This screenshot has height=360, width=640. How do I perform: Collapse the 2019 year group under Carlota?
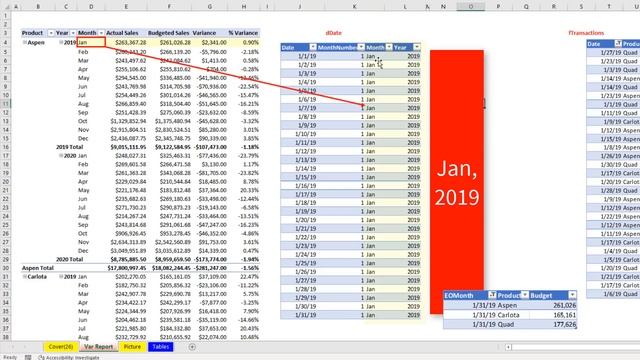[61, 277]
